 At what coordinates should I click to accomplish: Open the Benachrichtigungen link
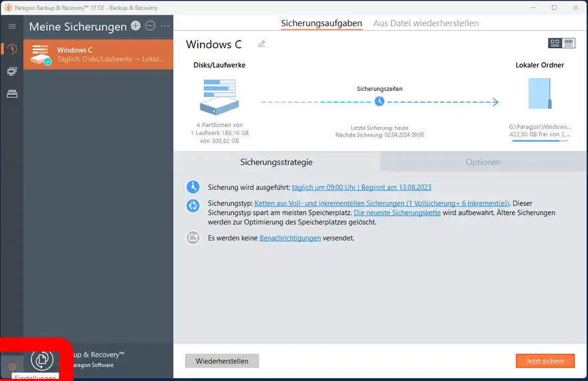[290, 238]
